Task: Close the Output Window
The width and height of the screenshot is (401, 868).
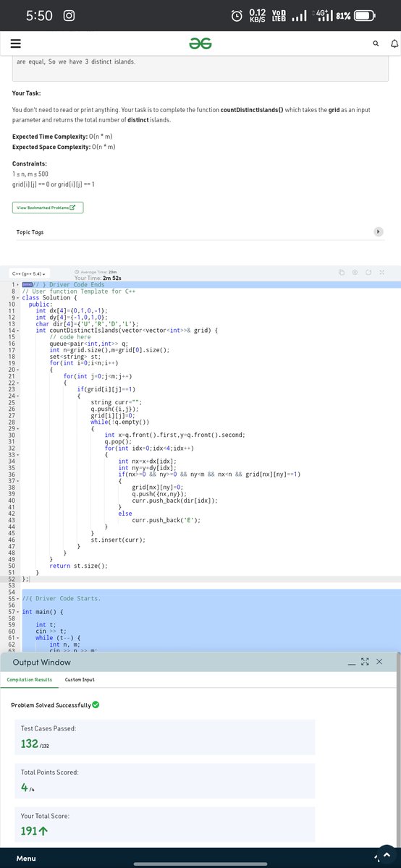Action: coord(379,662)
